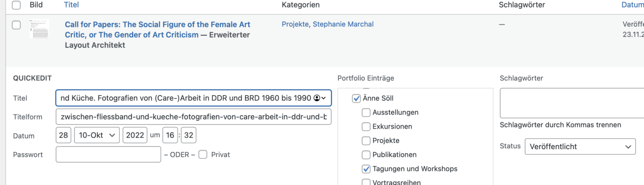
Task: Select all posts via header checkbox
Action: pos(16,5)
